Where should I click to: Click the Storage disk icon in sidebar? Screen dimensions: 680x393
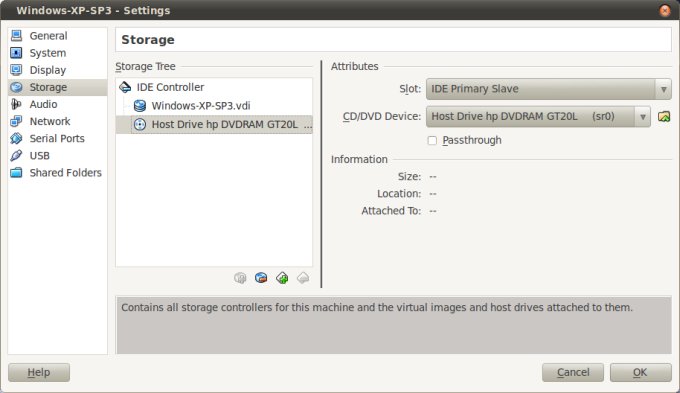pos(16,87)
